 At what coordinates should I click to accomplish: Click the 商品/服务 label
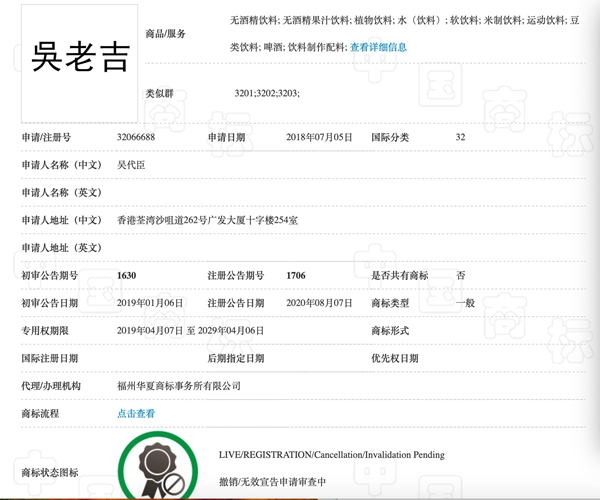pos(166,33)
